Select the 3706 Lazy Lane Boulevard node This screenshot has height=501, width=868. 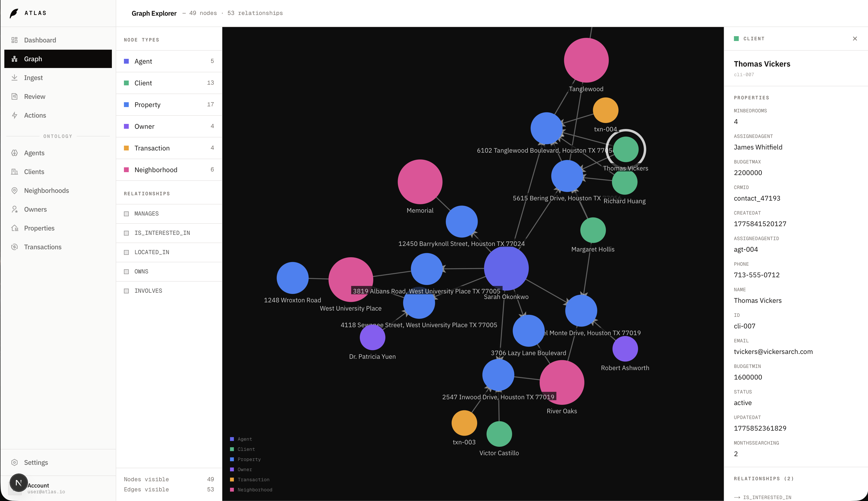(529, 331)
